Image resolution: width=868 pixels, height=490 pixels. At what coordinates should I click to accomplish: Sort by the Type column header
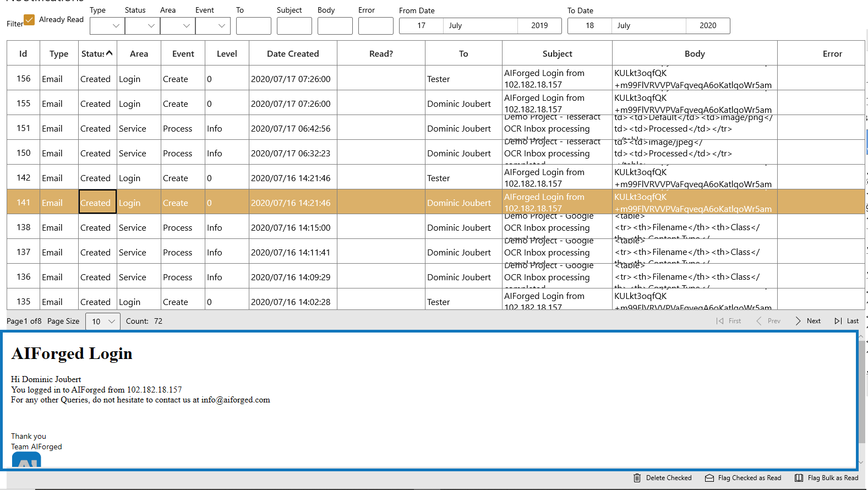point(59,53)
